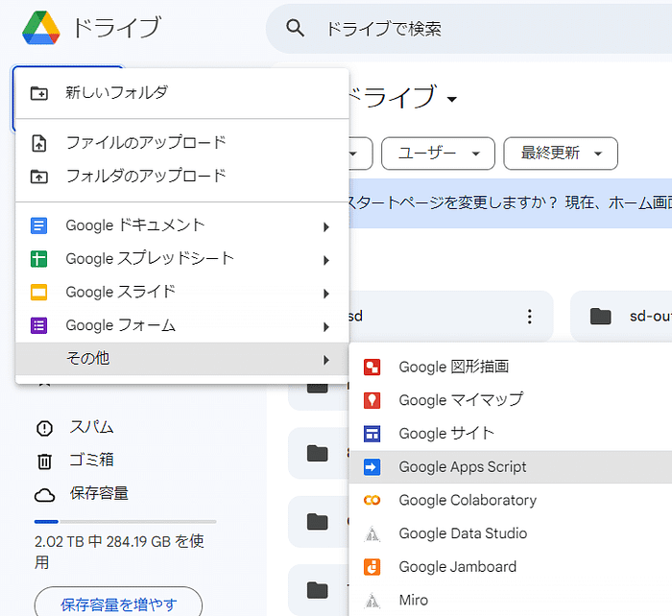Viewport: 672px width, 616px height.
Task: Expand the その他 submenu arrow
Action: [x=326, y=360]
